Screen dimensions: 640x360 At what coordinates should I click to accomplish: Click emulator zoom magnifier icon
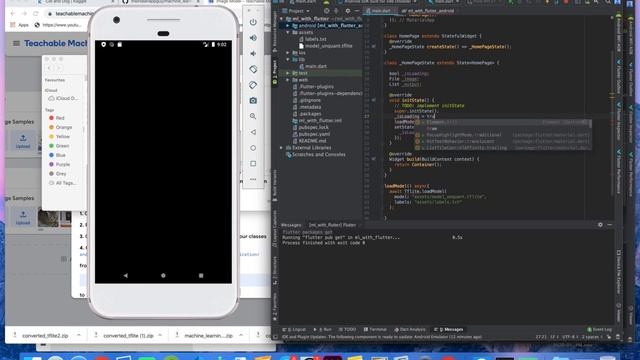click(x=253, y=116)
